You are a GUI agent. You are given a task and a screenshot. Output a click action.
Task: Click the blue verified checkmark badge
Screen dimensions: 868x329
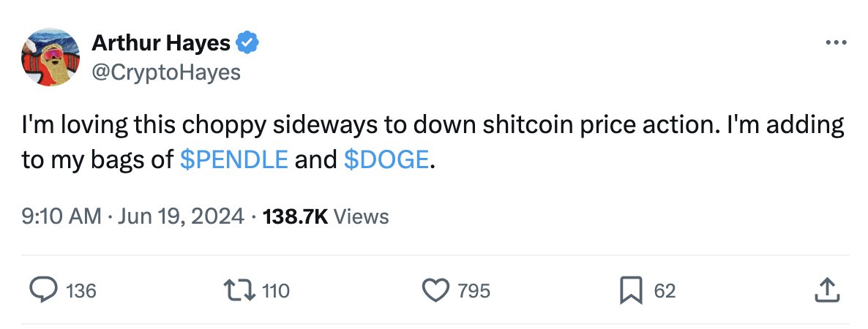pyautogui.click(x=249, y=44)
